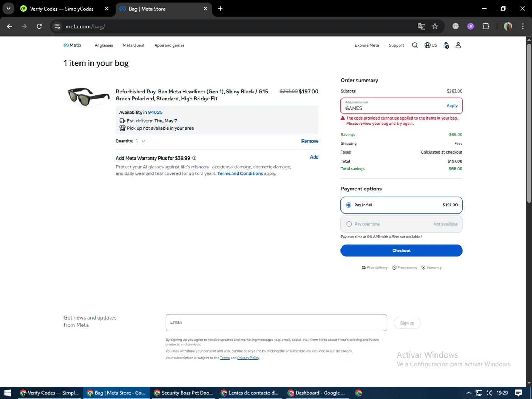Image resolution: width=532 pixels, height=399 pixels.
Task: Bookmark this page with the star icon
Action: pos(435,26)
